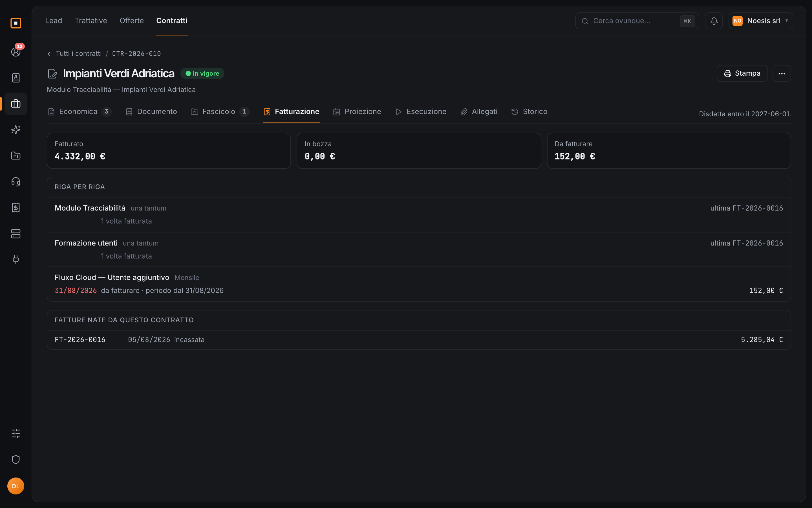
Task: Open the sparkle AI sidebar icon
Action: (x=16, y=130)
